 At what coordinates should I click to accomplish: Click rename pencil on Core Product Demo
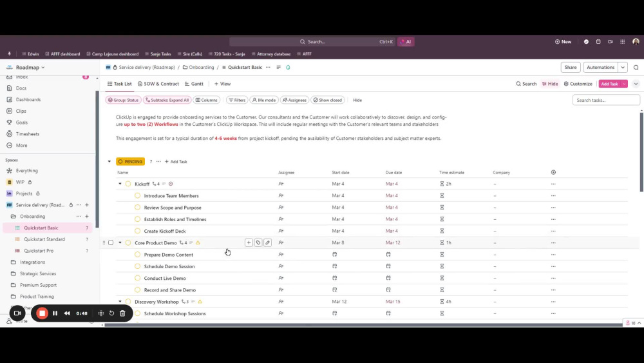point(267,242)
